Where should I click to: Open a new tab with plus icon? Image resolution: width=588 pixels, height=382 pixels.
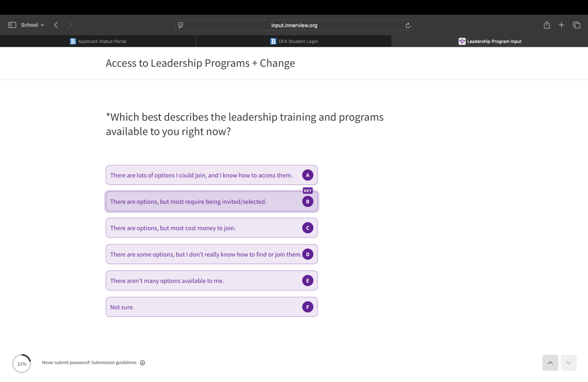561,25
